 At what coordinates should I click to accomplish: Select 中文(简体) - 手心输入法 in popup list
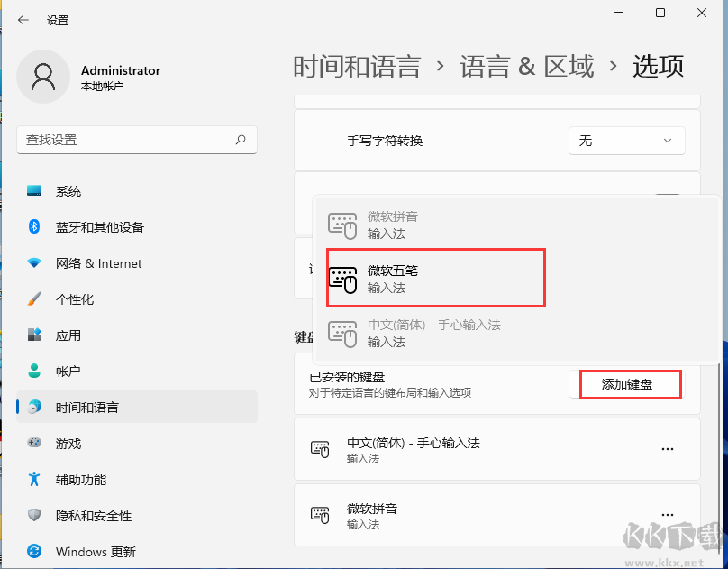click(516, 334)
